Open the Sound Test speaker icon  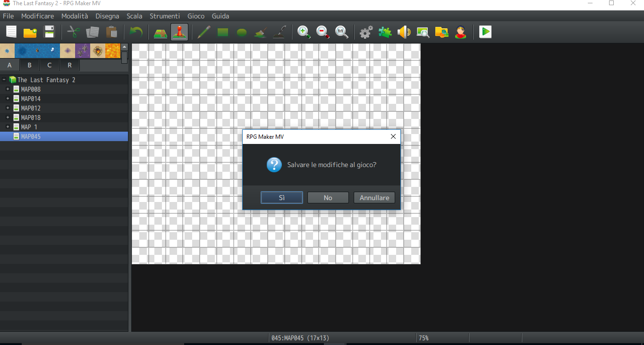404,32
